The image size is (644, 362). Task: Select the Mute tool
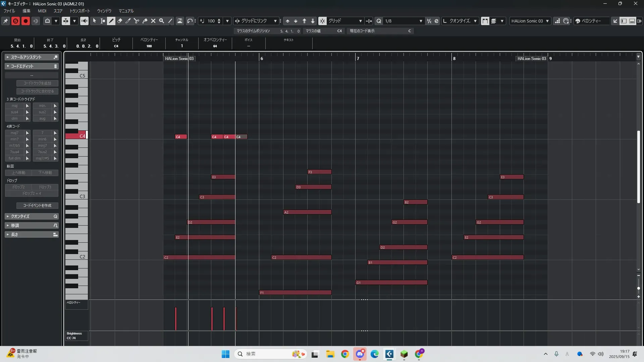pos(153,21)
